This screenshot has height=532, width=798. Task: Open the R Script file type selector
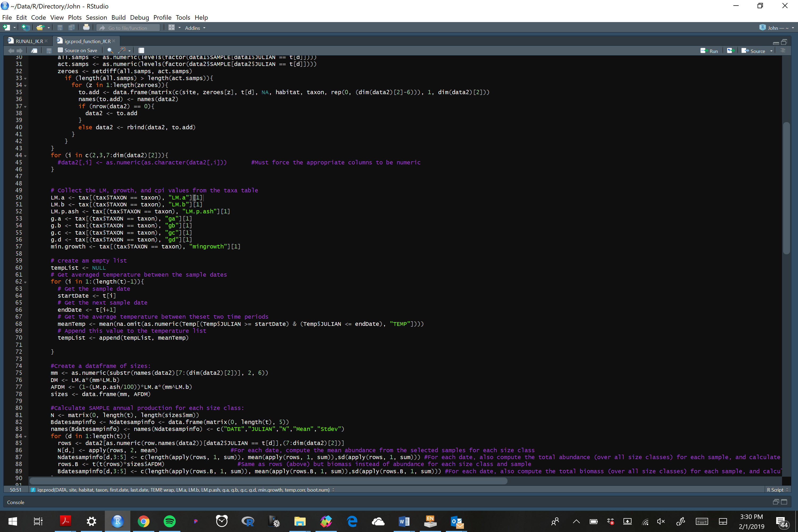[778, 490]
